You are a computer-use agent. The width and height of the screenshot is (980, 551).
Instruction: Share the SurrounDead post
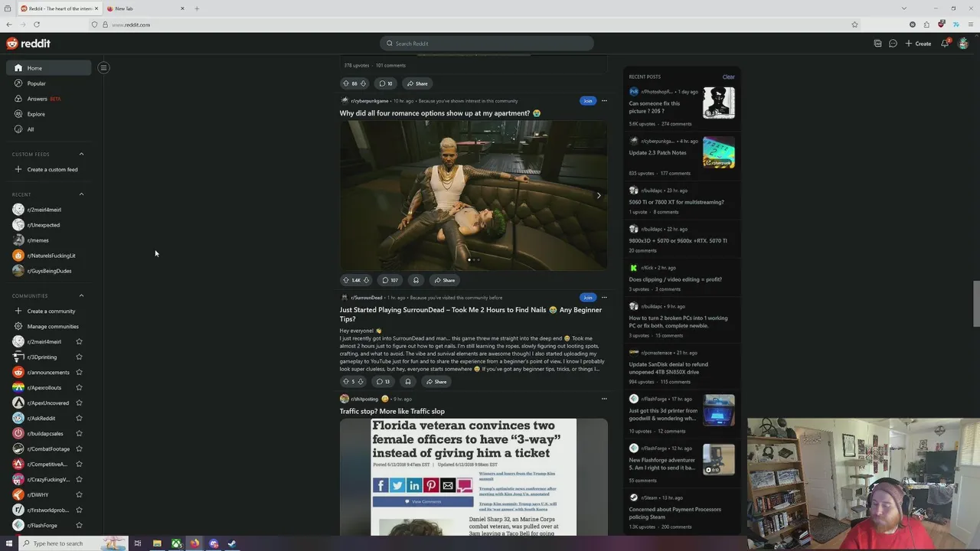pyautogui.click(x=436, y=381)
